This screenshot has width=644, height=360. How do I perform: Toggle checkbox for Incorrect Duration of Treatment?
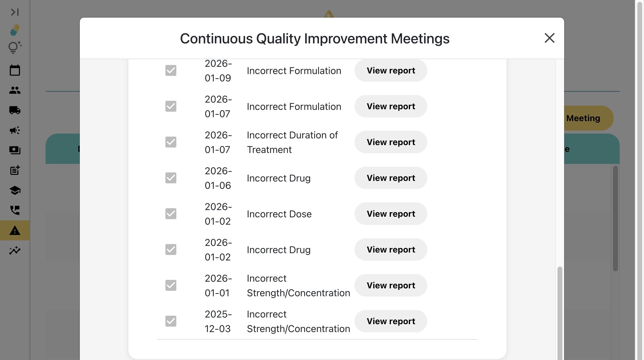point(171,142)
